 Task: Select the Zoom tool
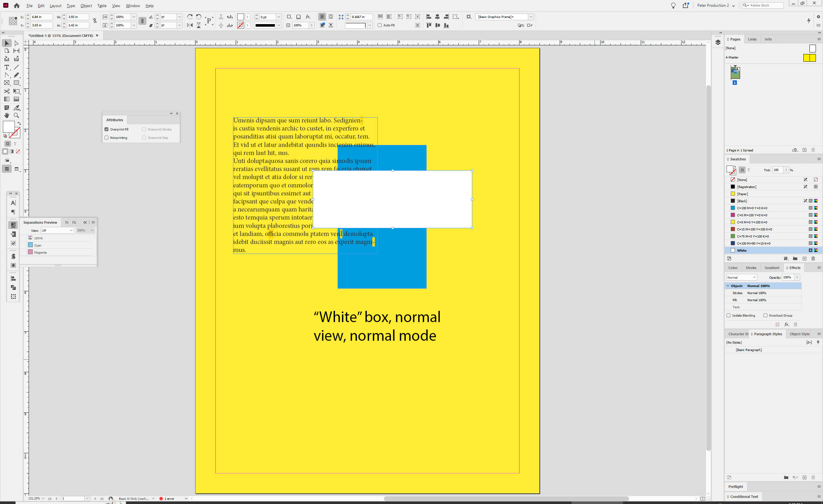pos(16,116)
